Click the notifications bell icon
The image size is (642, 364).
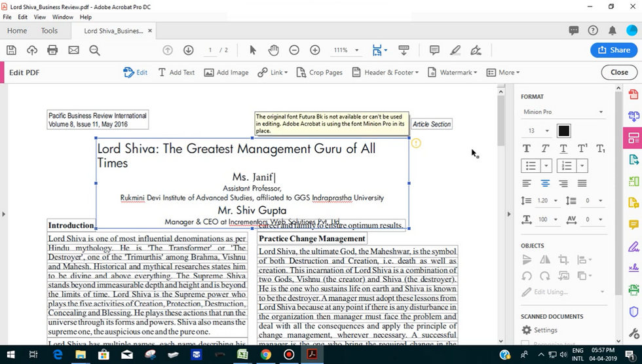[612, 30]
